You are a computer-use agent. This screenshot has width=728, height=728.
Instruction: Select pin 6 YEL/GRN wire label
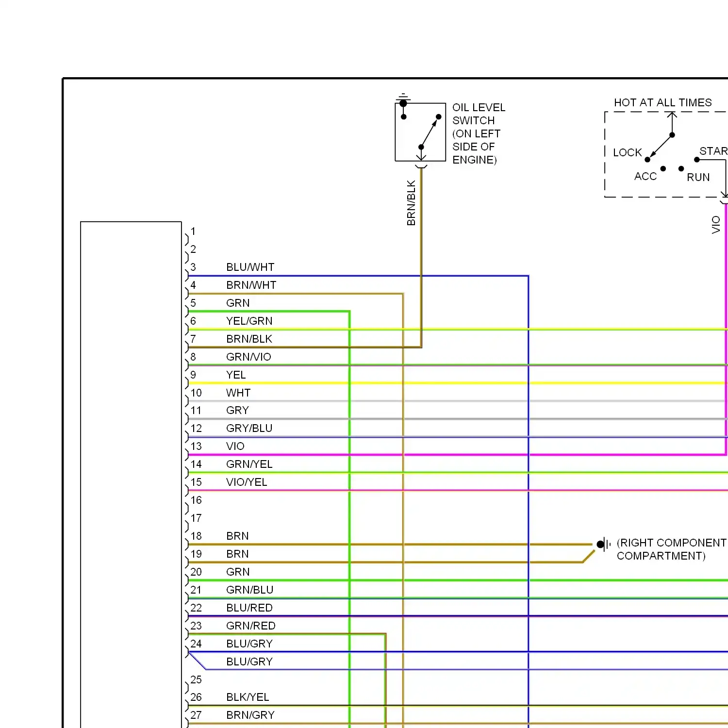coord(249,321)
